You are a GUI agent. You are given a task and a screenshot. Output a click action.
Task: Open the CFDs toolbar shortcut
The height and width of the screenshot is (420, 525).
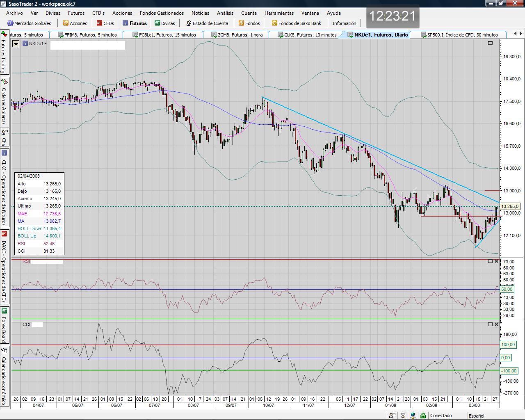[105, 23]
